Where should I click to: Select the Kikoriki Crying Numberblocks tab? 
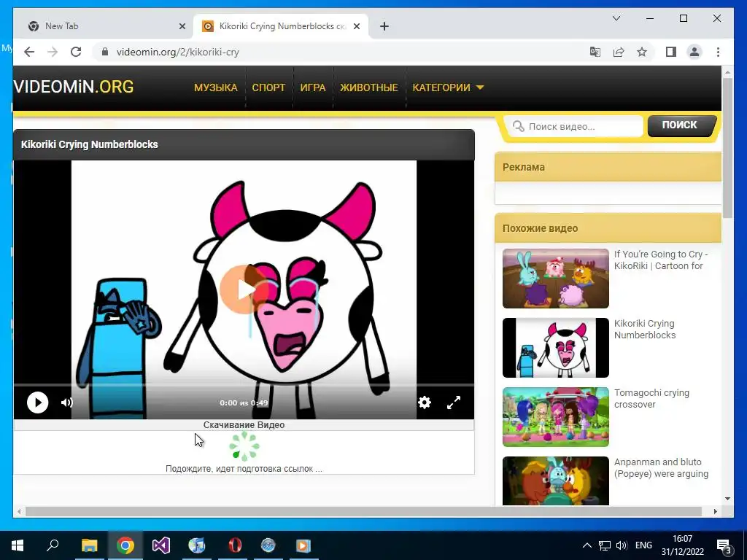tap(281, 26)
